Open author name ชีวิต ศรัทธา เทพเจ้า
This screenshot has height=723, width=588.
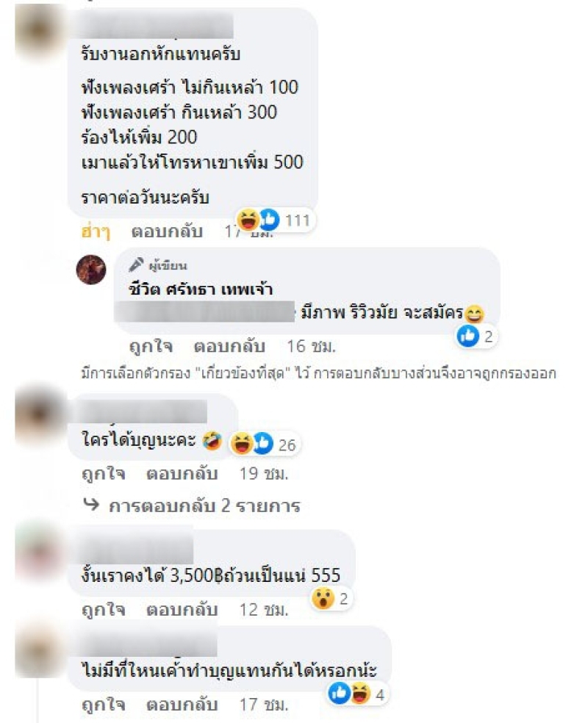(x=201, y=289)
